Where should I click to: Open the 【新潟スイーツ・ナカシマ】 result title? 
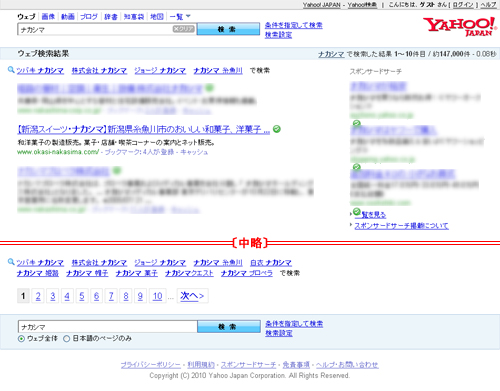click(144, 129)
